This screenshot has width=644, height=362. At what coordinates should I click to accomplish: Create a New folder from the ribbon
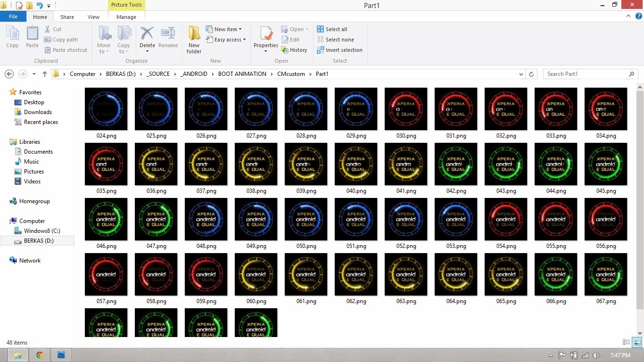pyautogui.click(x=194, y=40)
